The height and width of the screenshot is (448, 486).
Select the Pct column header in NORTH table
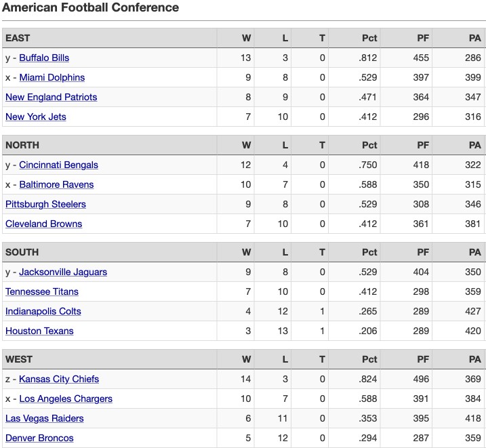point(369,145)
